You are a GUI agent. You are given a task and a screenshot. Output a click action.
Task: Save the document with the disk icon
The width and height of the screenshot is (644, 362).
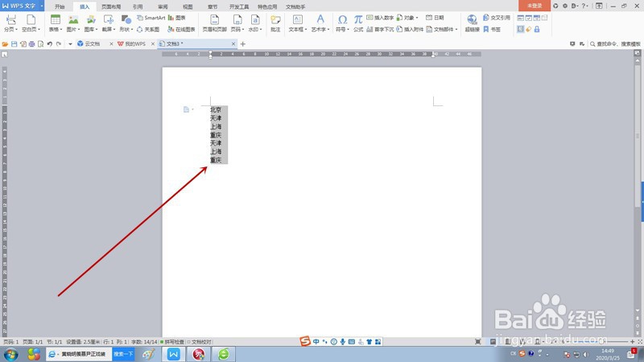pyautogui.click(x=14, y=44)
